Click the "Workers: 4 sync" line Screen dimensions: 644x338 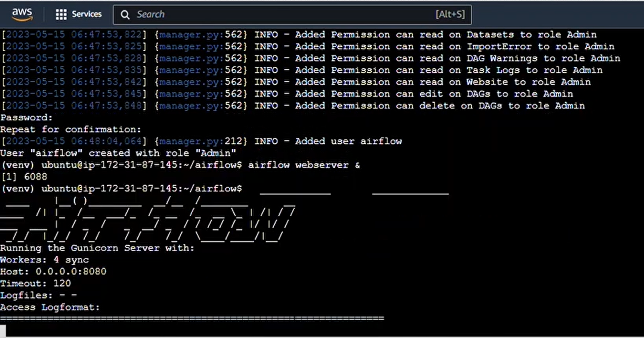[x=45, y=260]
